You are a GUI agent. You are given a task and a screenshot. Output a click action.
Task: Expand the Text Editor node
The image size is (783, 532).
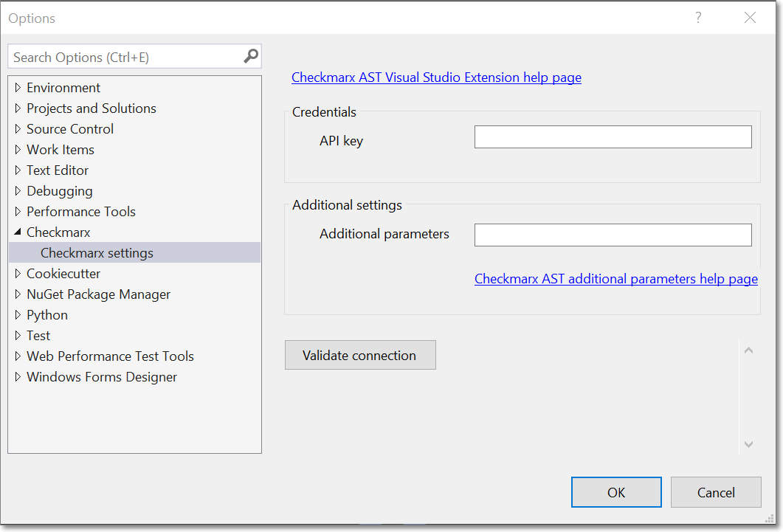pyautogui.click(x=18, y=170)
